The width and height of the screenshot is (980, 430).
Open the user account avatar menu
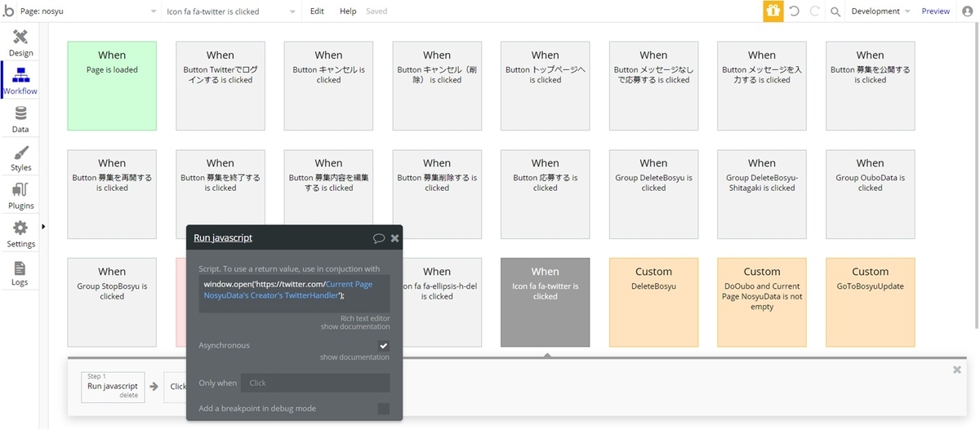[967, 11]
